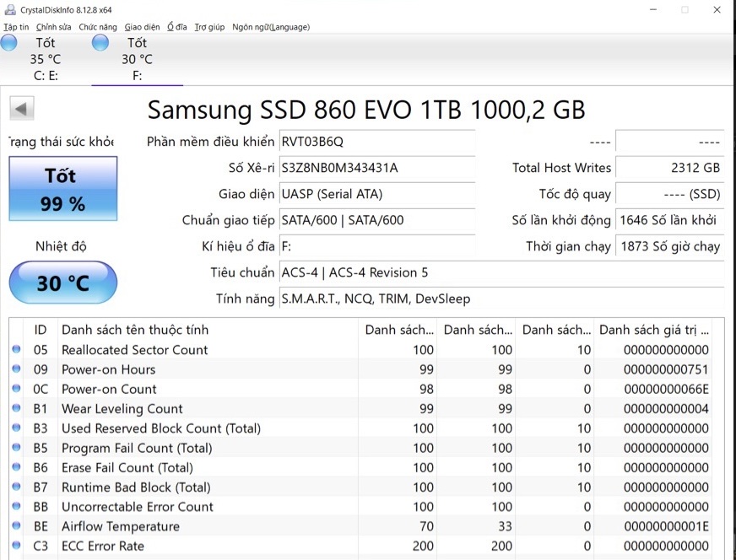Click status dot for Uncorrectable Error Count
Screen dimensions: 736x560
[16, 506]
